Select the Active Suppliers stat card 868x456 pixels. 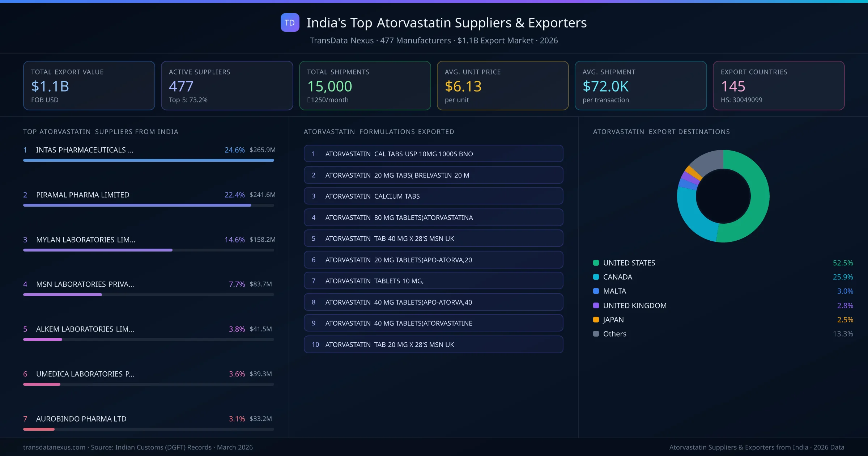click(227, 85)
